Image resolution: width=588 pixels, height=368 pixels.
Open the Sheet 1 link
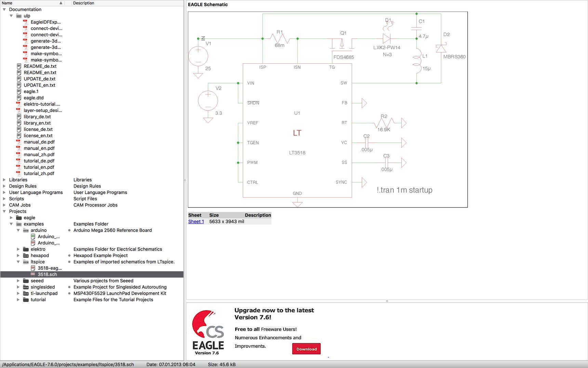pyautogui.click(x=196, y=221)
